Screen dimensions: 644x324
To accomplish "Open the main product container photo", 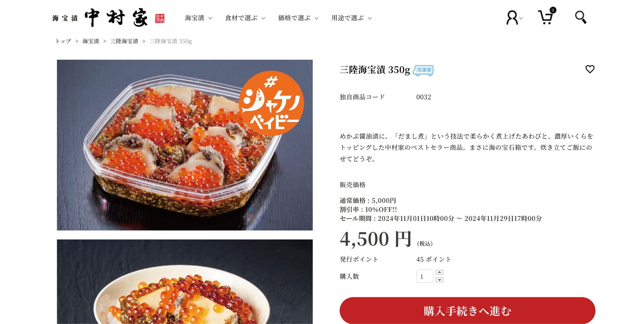I will [x=185, y=145].
